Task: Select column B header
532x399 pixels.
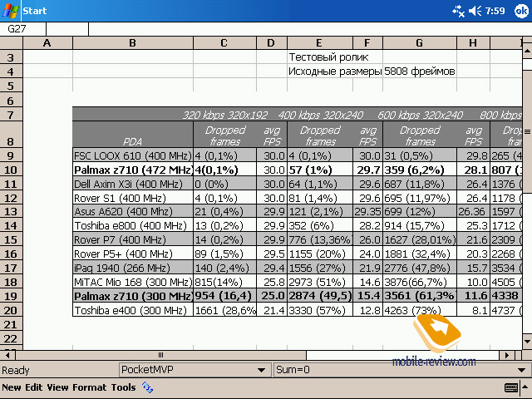Action: click(132, 43)
